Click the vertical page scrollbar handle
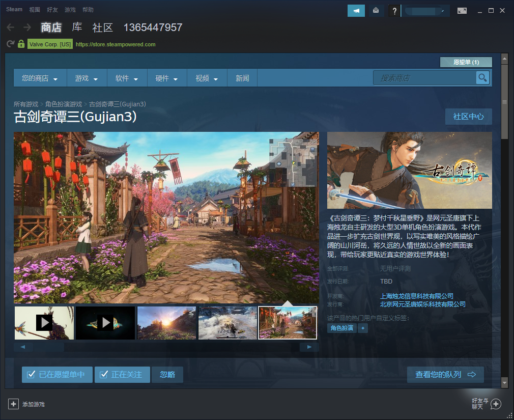This screenshot has height=420, width=514. 504,101
